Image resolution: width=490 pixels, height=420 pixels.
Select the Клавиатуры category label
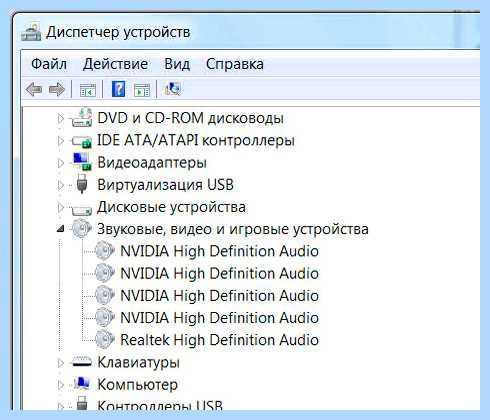click(x=138, y=362)
